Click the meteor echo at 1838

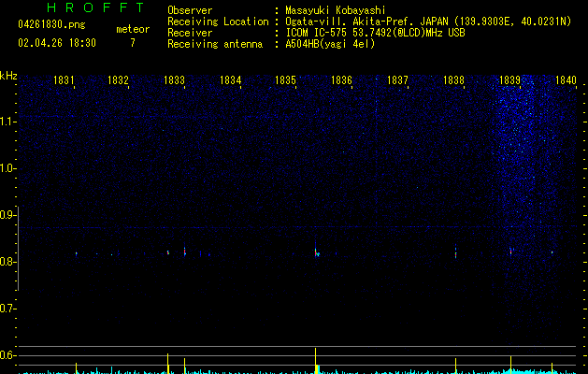[x=455, y=253]
